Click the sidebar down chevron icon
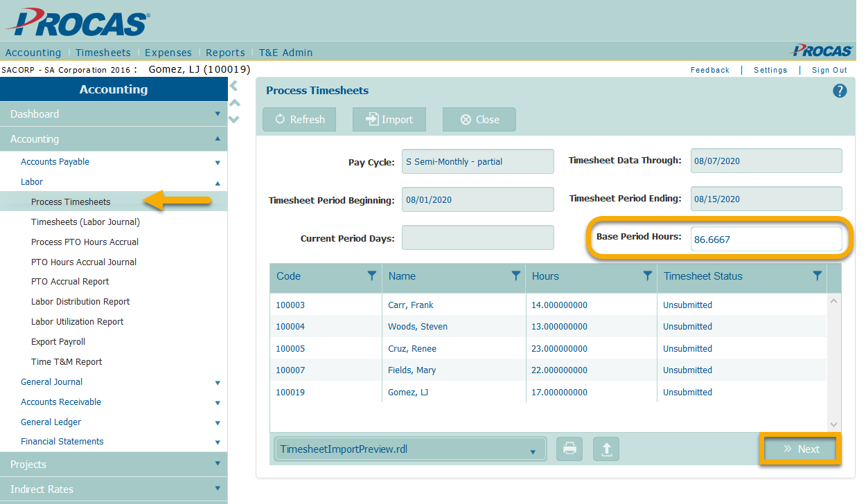The height and width of the screenshot is (504, 866). tap(234, 119)
